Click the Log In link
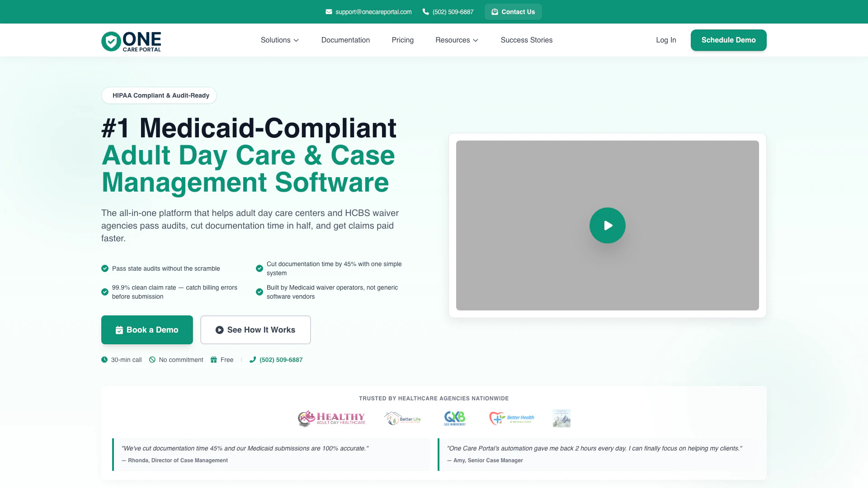Image resolution: width=868 pixels, height=488 pixels. pos(666,40)
